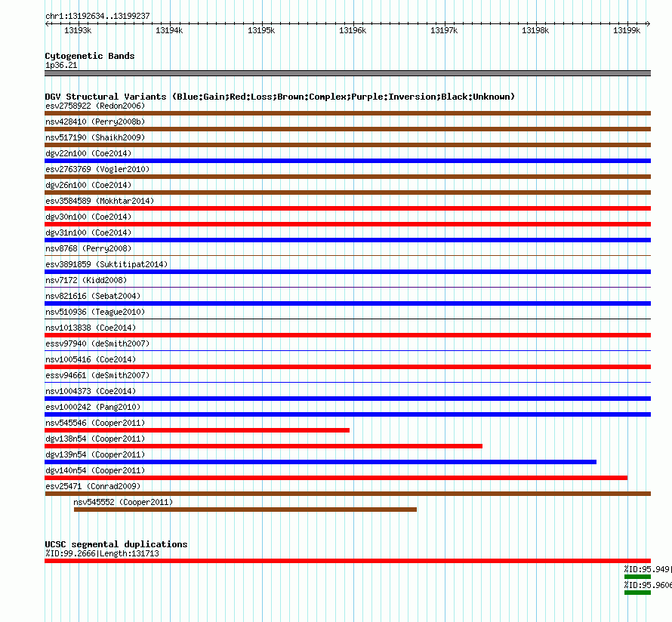Click esv25471 (Conrad2009) label
This screenshot has height=622, width=672.
[93, 486]
